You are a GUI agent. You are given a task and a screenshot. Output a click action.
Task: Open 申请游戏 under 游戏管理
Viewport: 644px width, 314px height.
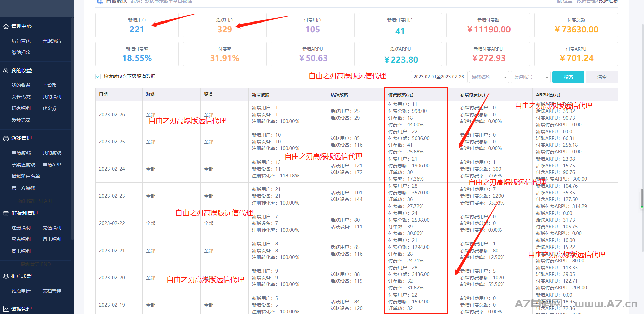21,153
